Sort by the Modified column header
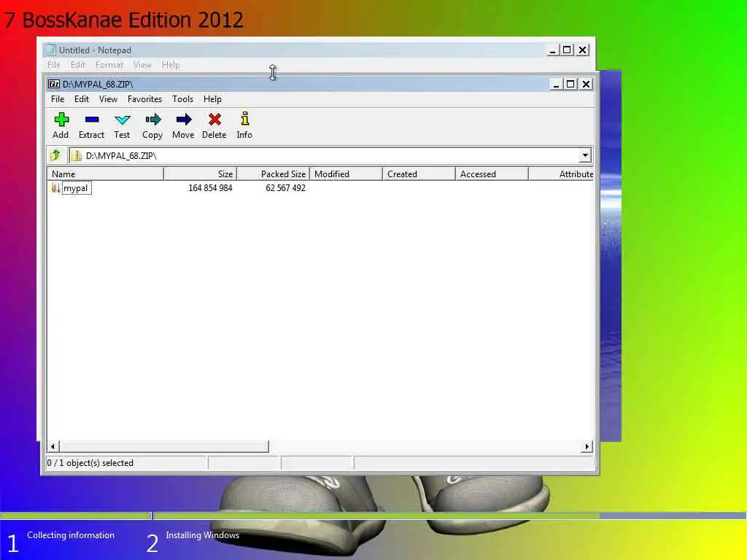The width and height of the screenshot is (747, 560). 346,174
